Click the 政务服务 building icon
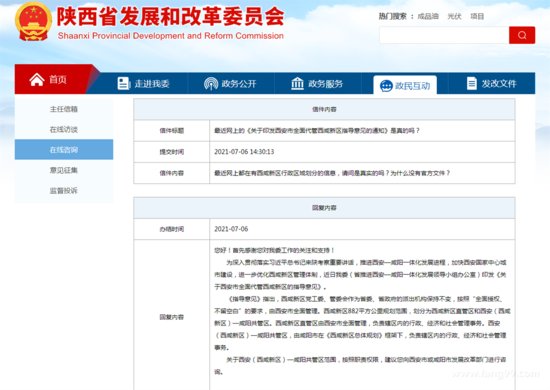Image resolution: width=550 pixels, height=390 pixels. (x=297, y=83)
